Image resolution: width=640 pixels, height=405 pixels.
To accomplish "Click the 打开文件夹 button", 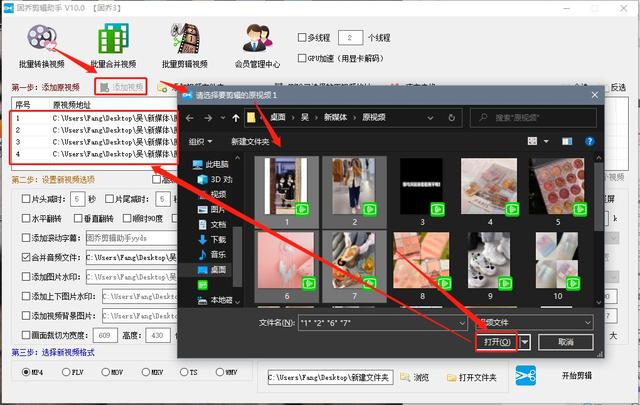I will 471,378.
